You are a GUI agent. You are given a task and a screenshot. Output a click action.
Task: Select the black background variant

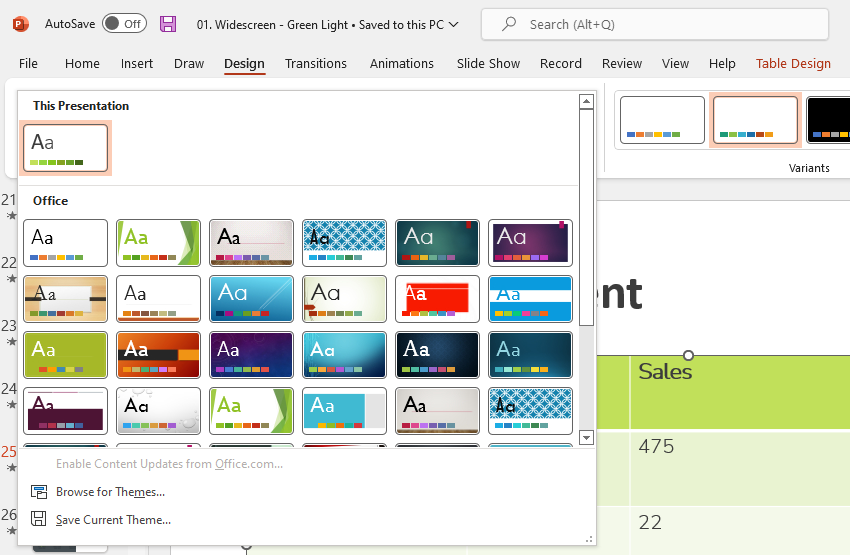pyautogui.click(x=828, y=120)
